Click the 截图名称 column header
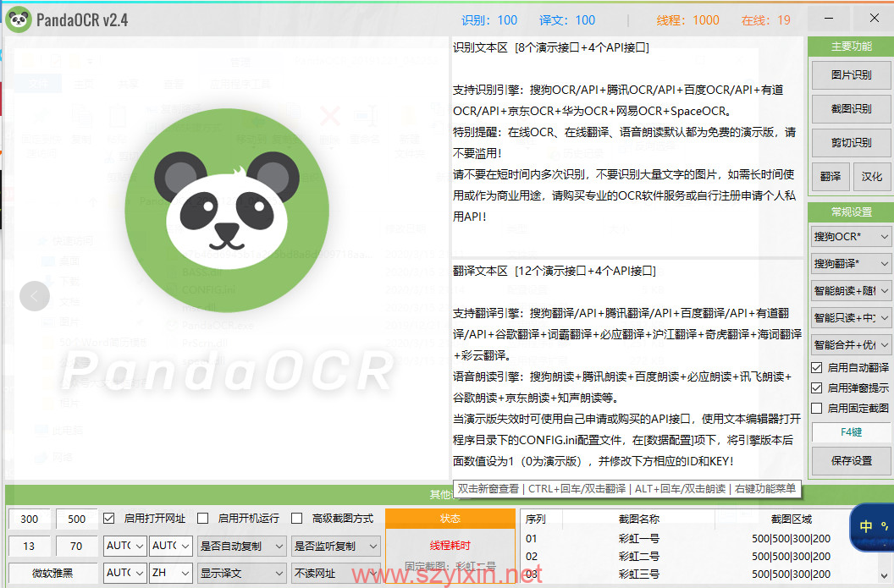Image resolution: width=894 pixels, height=588 pixels. [x=638, y=519]
